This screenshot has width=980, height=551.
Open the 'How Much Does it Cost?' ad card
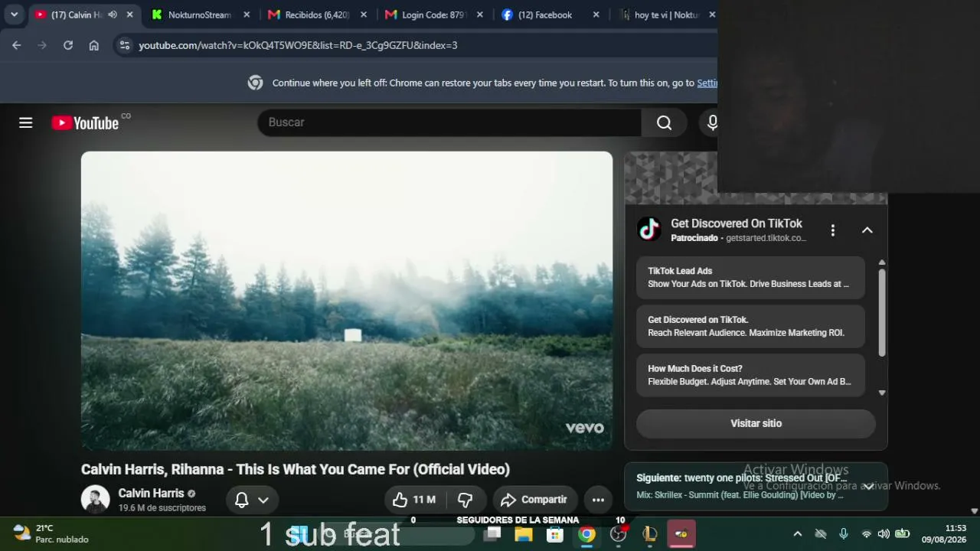pos(750,375)
